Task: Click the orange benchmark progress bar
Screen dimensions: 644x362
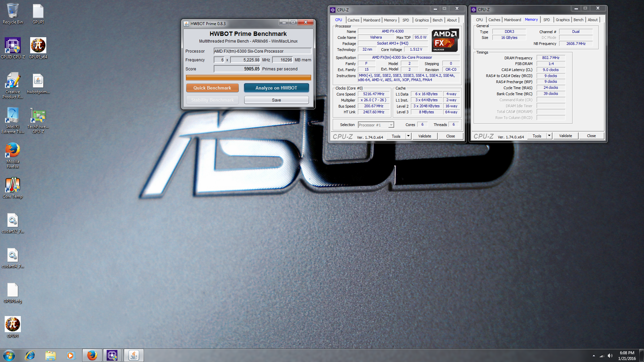Action: [x=249, y=78]
